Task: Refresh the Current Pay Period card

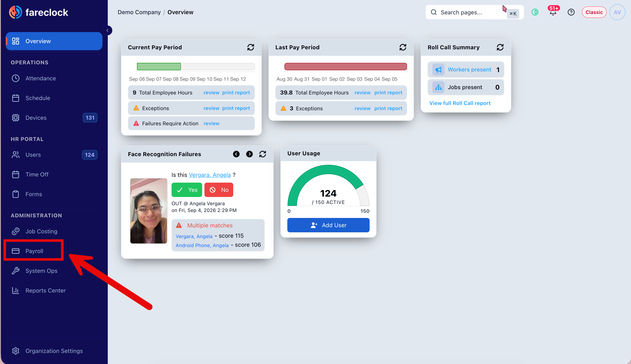Action: coord(251,47)
